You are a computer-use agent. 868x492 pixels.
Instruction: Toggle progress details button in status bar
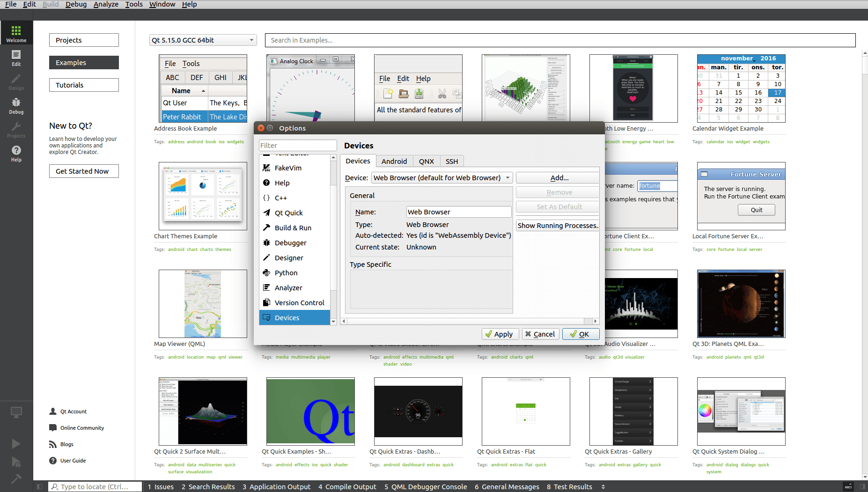[848, 487]
